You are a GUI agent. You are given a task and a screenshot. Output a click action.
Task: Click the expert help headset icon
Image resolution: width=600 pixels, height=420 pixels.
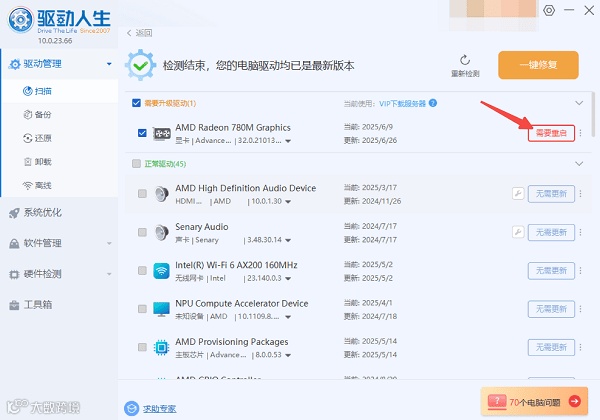coord(131,409)
